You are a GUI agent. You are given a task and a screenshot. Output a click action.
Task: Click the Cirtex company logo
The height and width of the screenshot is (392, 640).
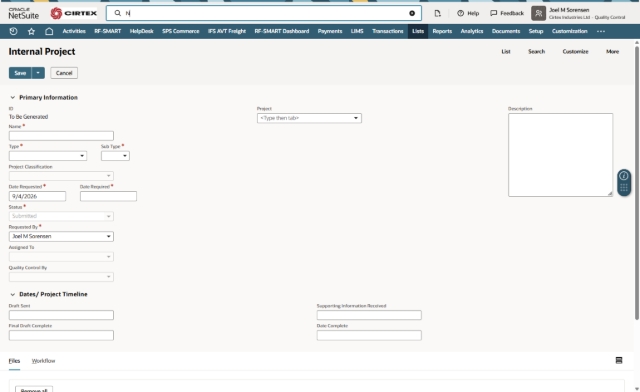point(74,13)
